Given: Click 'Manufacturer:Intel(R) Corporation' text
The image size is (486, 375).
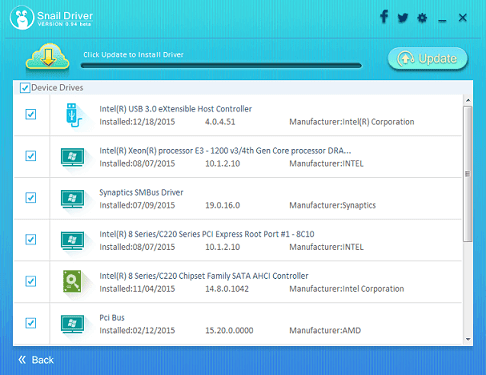Looking at the screenshot, I should (352, 122).
